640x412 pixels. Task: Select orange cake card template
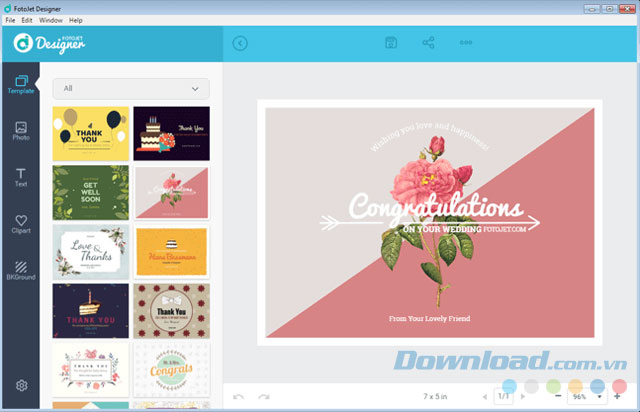pyautogui.click(x=171, y=252)
